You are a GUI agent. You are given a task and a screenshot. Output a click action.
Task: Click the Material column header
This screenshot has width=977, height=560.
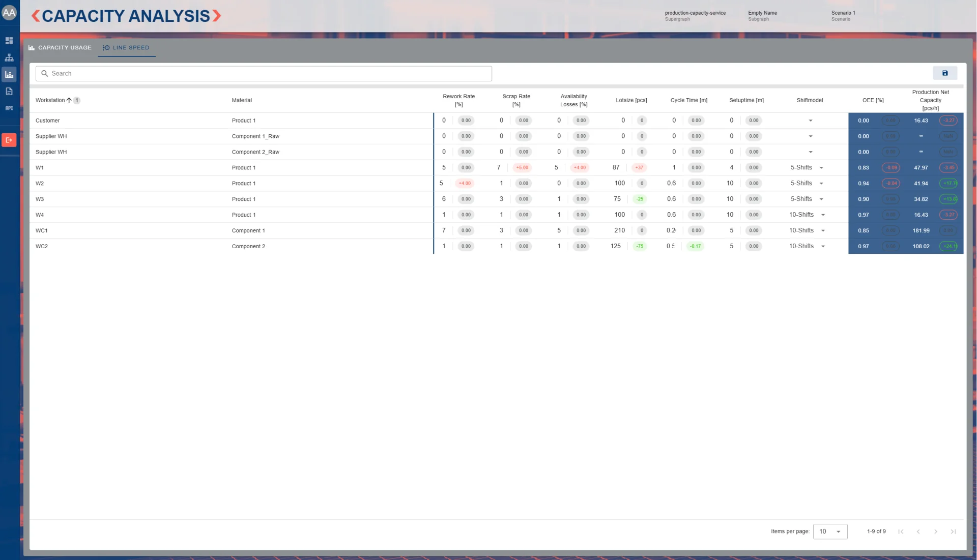click(242, 100)
